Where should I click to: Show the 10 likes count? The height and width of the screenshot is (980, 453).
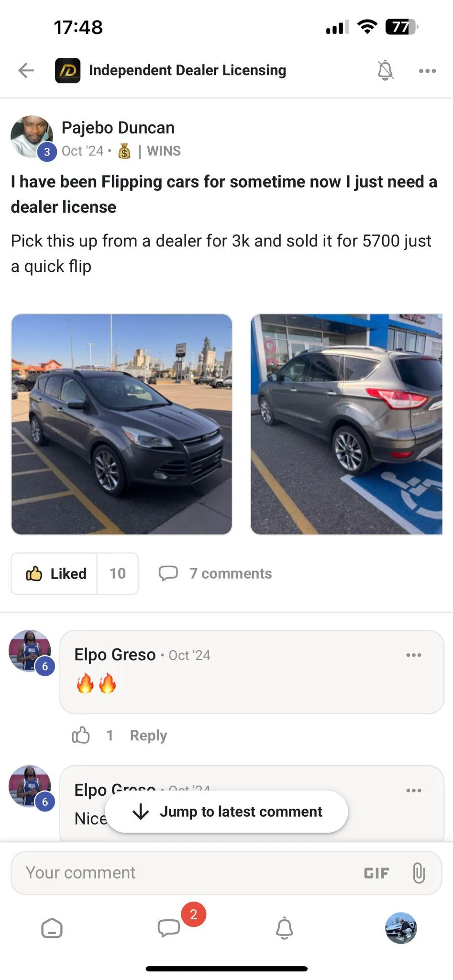(x=118, y=573)
